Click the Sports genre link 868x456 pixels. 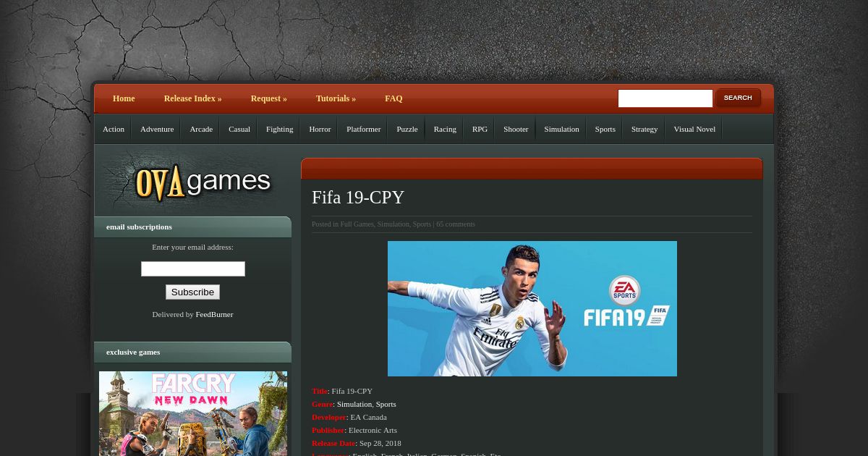click(386, 404)
